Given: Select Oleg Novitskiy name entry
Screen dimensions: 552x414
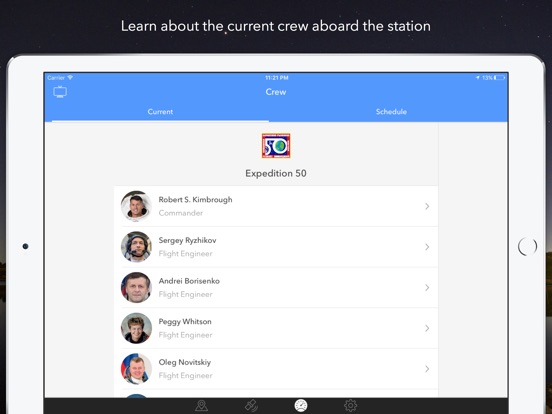Looking at the screenshot, I should click(x=185, y=362).
